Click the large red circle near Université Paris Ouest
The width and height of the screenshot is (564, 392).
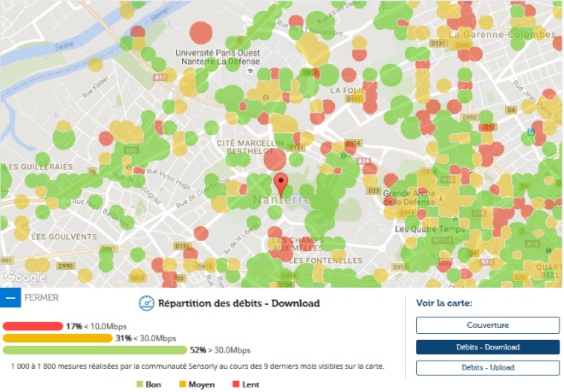(x=201, y=33)
